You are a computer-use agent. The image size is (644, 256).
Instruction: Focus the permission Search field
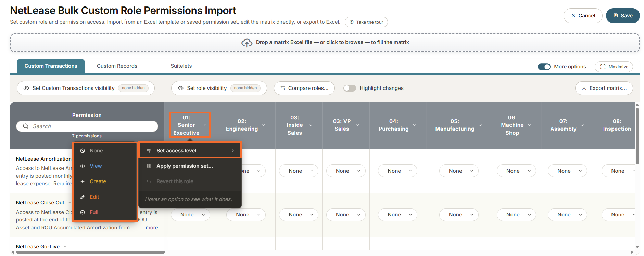tap(87, 126)
